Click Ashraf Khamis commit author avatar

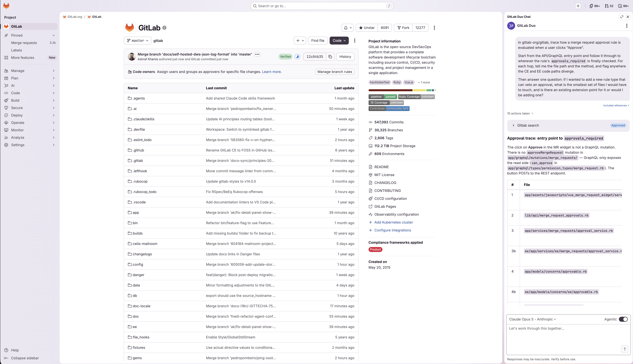click(132, 57)
